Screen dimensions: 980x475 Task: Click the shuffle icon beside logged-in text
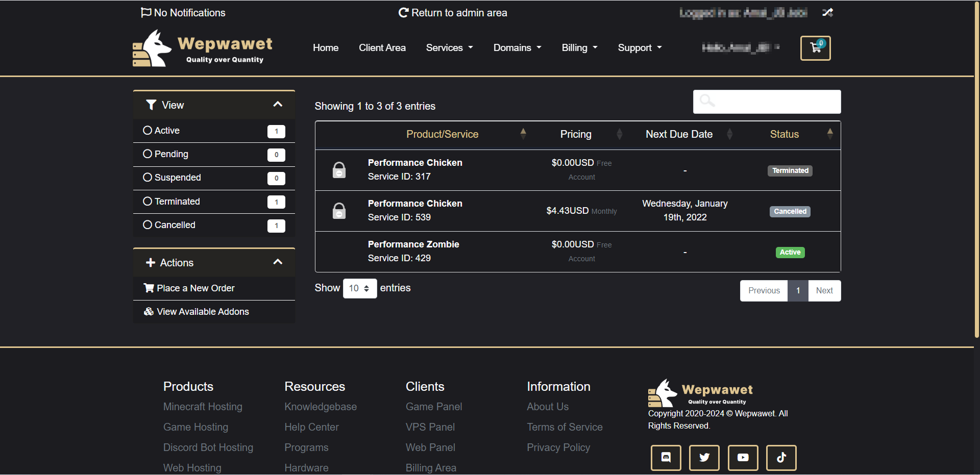point(827,13)
